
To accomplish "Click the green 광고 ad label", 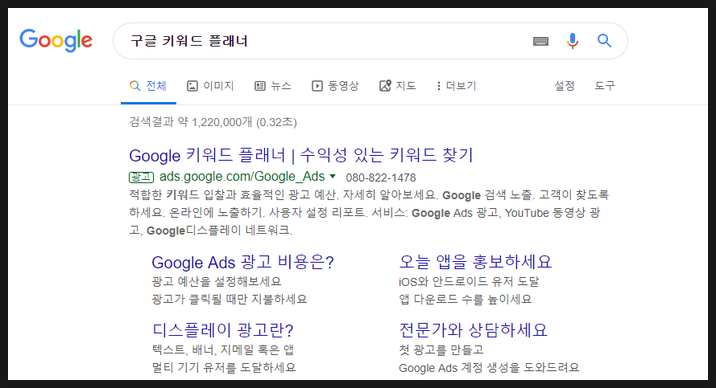I will tap(142, 177).
